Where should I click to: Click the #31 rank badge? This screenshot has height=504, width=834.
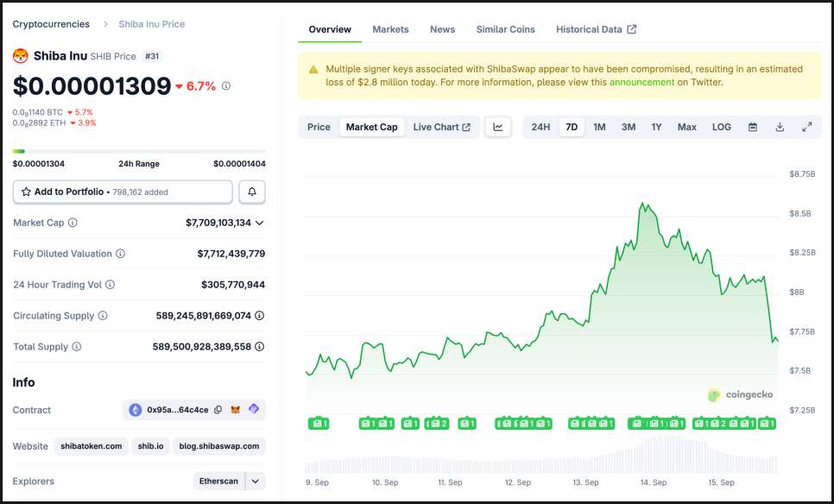(x=152, y=56)
